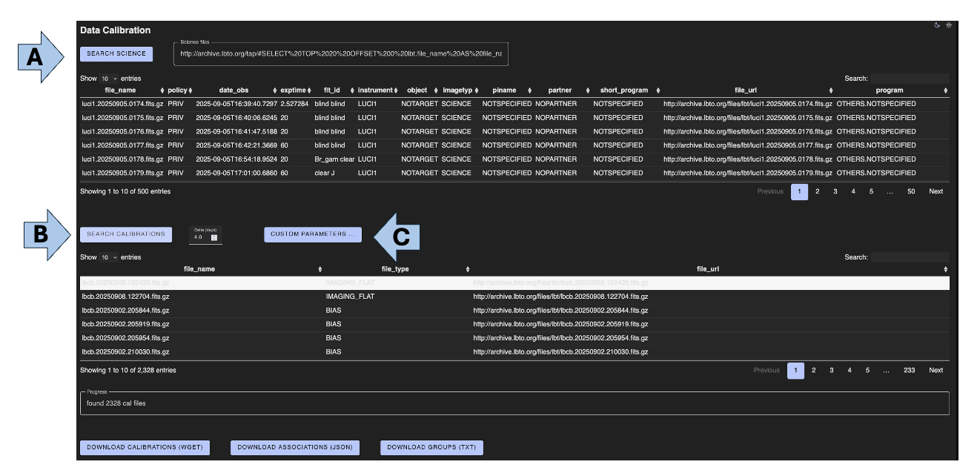Image resolution: width=980 pixels, height=476 pixels.
Task: Open the Custom Parameters dialog
Action: click(312, 234)
